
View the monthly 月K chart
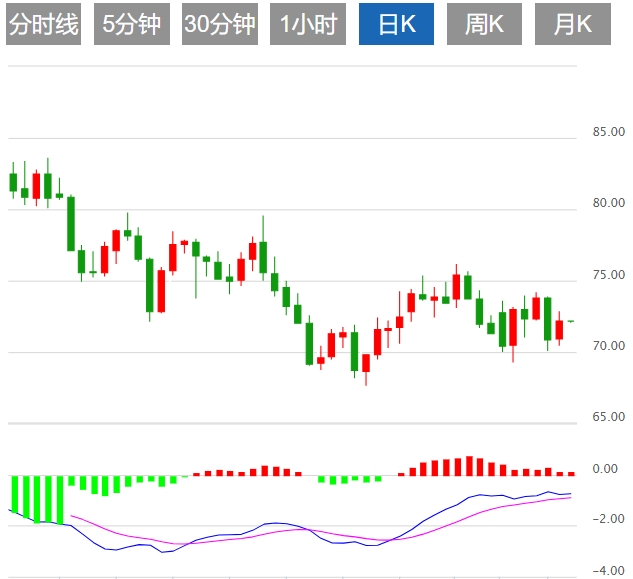click(572, 25)
